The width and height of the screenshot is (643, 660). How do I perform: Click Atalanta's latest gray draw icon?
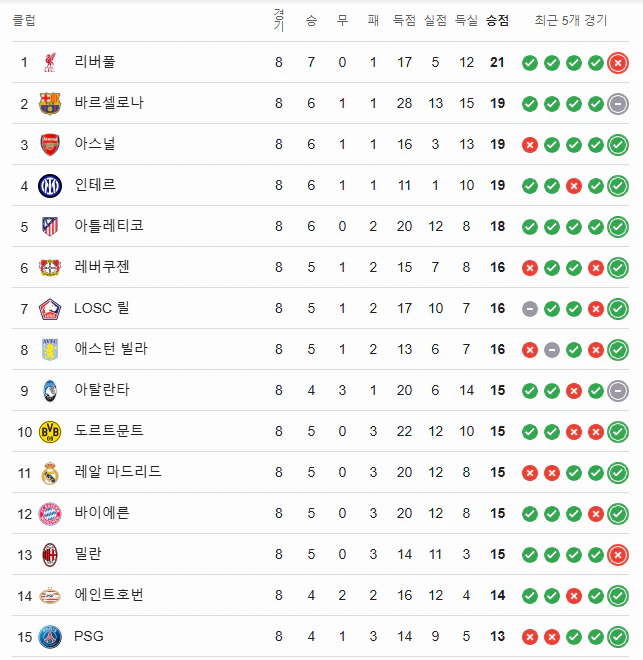coord(618,391)
